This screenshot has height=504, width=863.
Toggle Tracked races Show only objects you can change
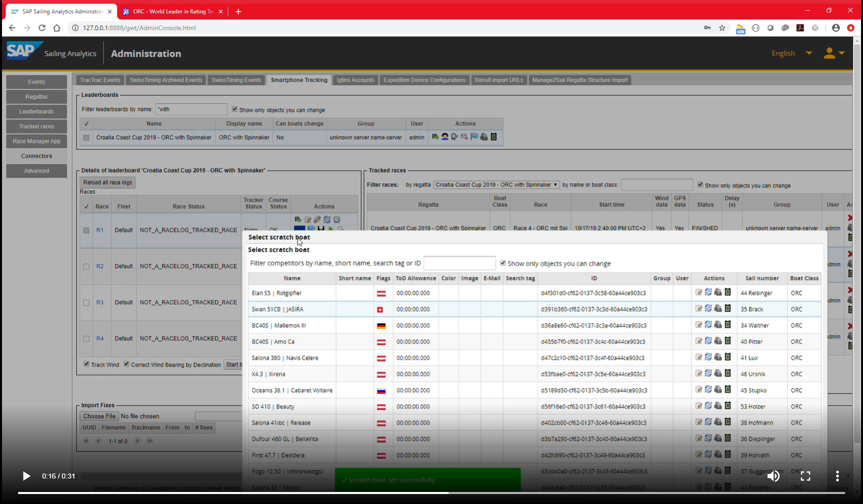coord(700,185)
